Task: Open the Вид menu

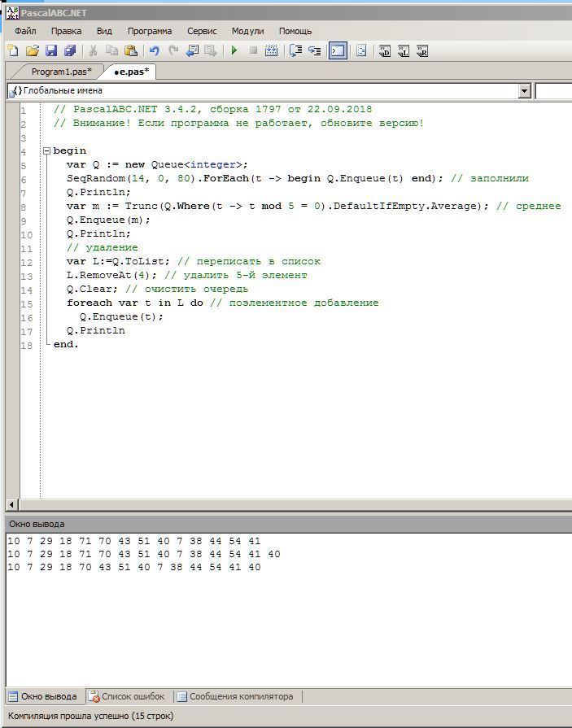Action: [104, 31]
